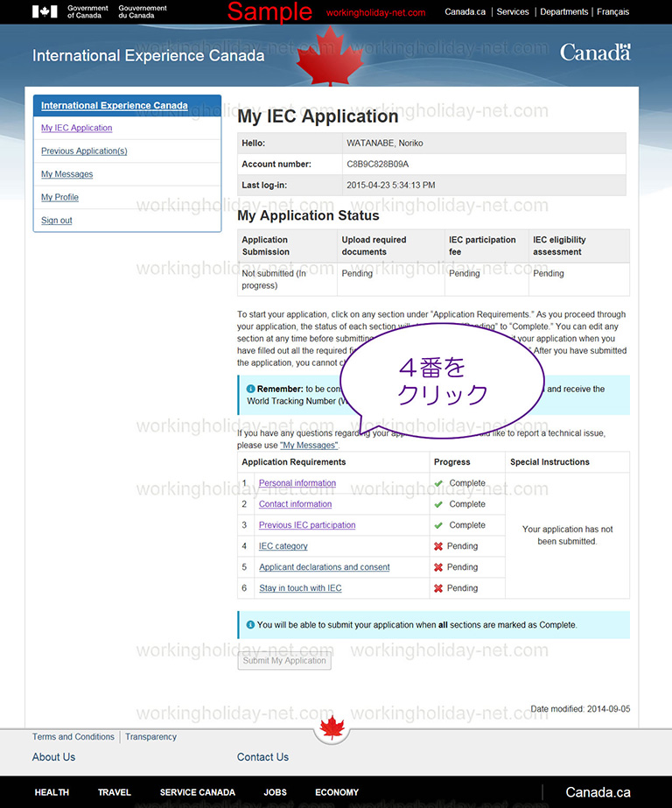672x808 pixels.
Task: Click HEALTH in bottom bar
Action: [x=52, y=792]
